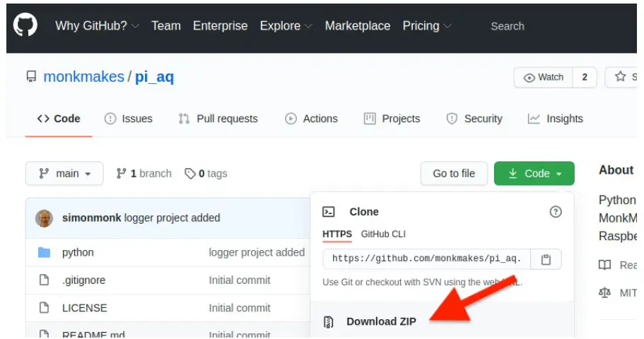Viewport: 644px width, 339px height.
Task: Click the Go to file button
Action: click(x=454, y=174)
